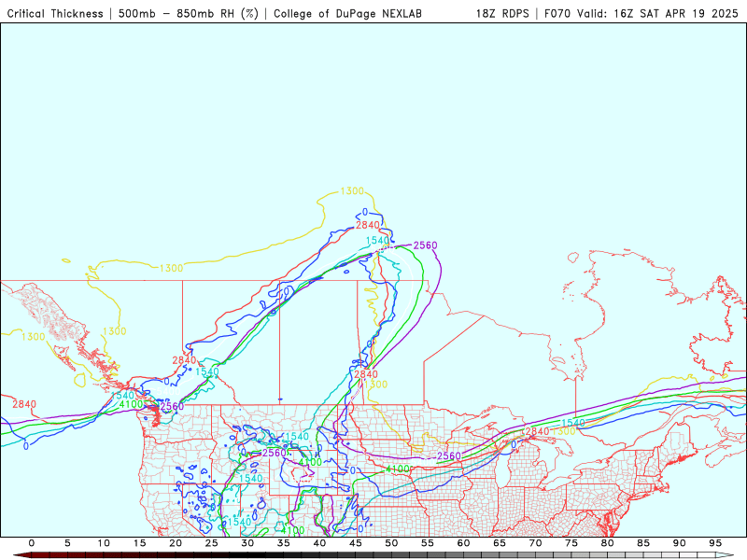Click the '80' tick label on the color scale
The image size is (747, 560).
607,543
